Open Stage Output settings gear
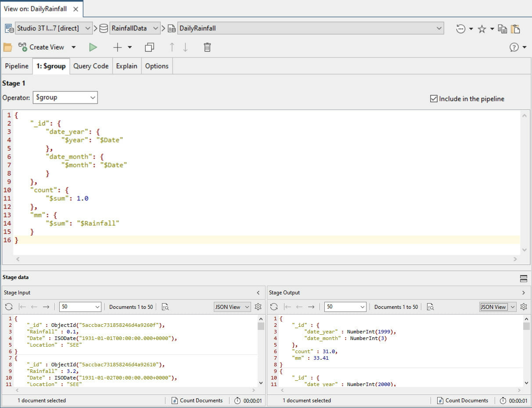The height and width of the screenshot is (408, 532). click(x=523, y=307)
